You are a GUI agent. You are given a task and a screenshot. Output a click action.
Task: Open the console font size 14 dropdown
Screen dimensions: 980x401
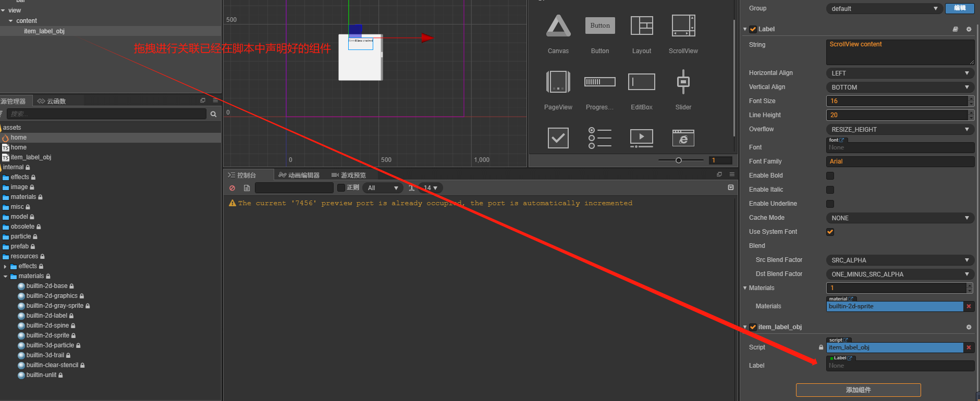click(430, 187)
